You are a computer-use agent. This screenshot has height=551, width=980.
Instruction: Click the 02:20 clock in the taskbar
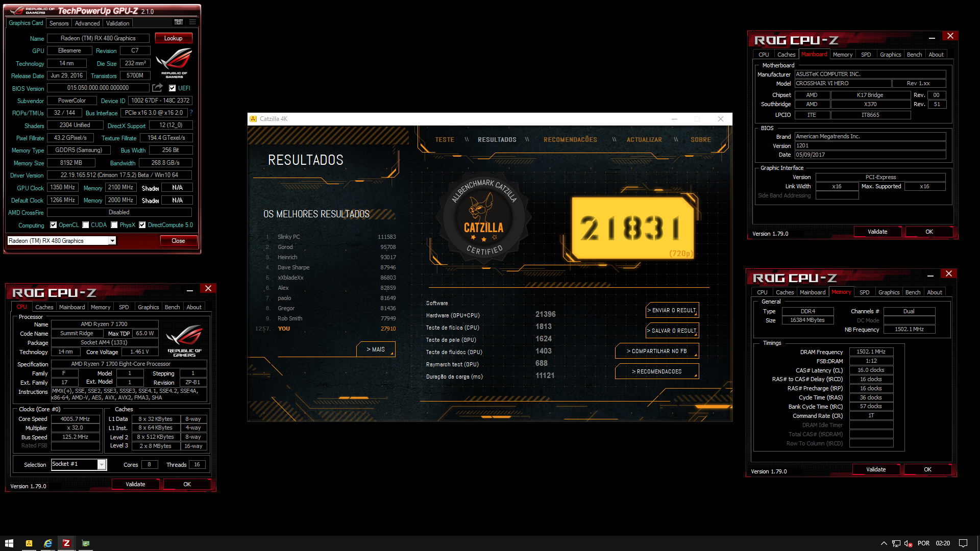coord(943,543)
